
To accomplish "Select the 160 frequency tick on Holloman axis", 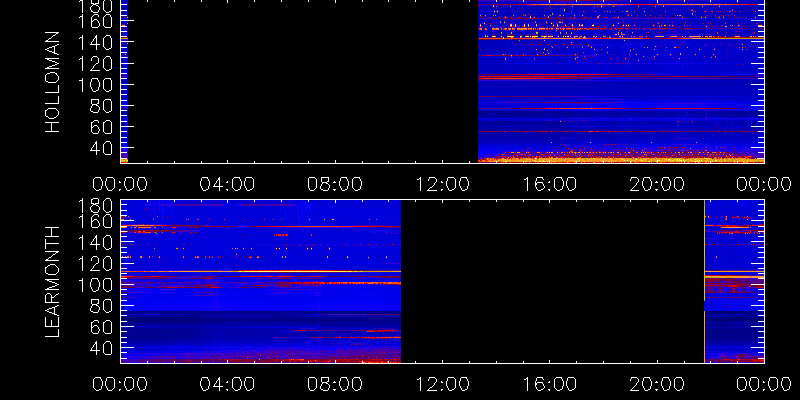I will tap(95, 21).
